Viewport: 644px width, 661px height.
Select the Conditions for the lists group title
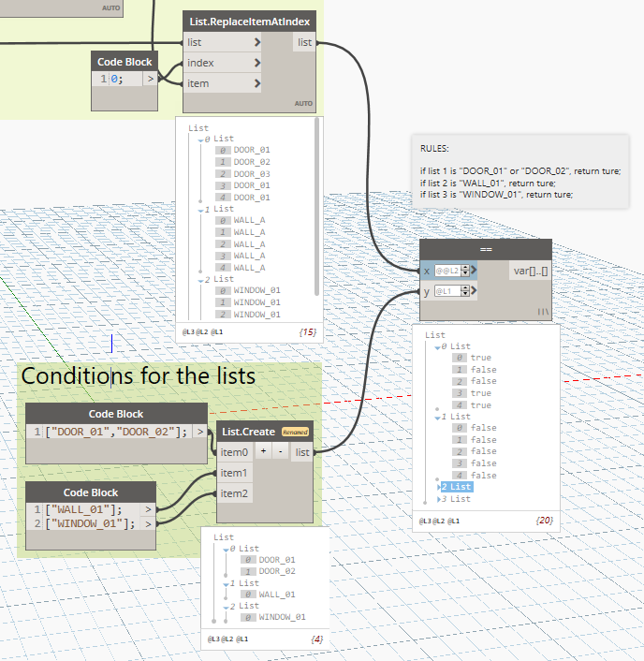139,375
